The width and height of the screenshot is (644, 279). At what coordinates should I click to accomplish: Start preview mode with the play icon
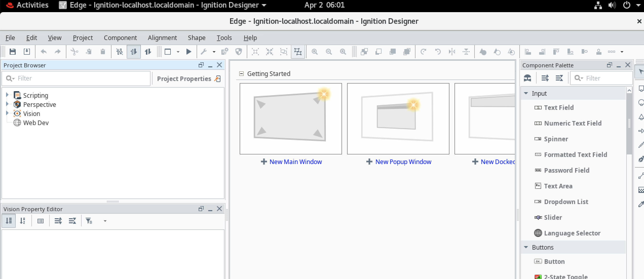[x=188, y=52]
